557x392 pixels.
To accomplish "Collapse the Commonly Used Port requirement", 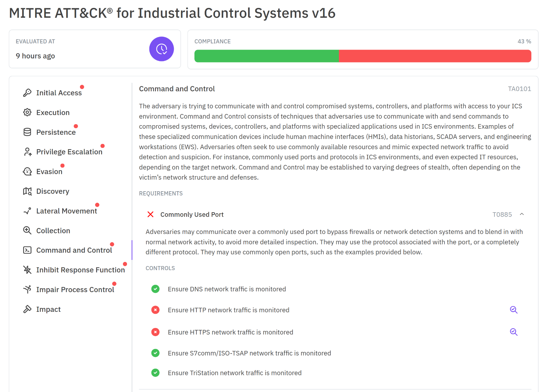I will [522, 214].
